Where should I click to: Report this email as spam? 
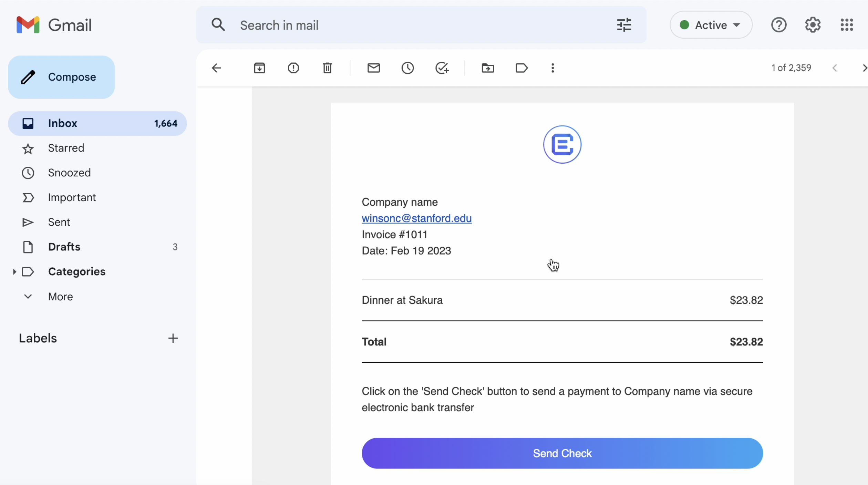tap(293, 68)
